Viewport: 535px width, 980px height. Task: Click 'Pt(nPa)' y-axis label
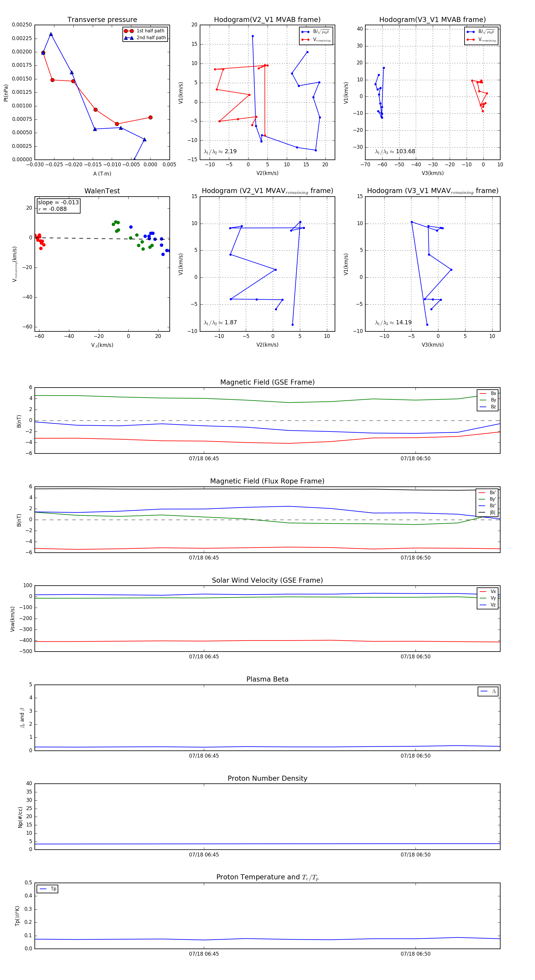(x=6, y=93)
